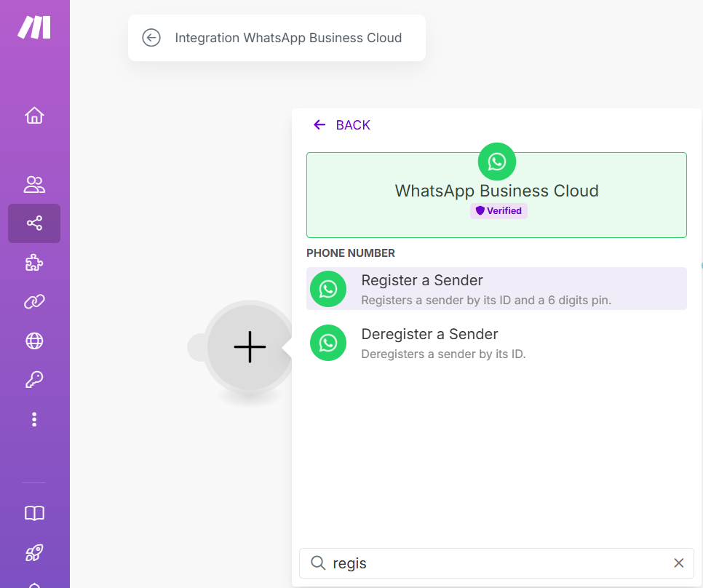
Task: Click the plus button to add a module
Action: tap(250, 347)
